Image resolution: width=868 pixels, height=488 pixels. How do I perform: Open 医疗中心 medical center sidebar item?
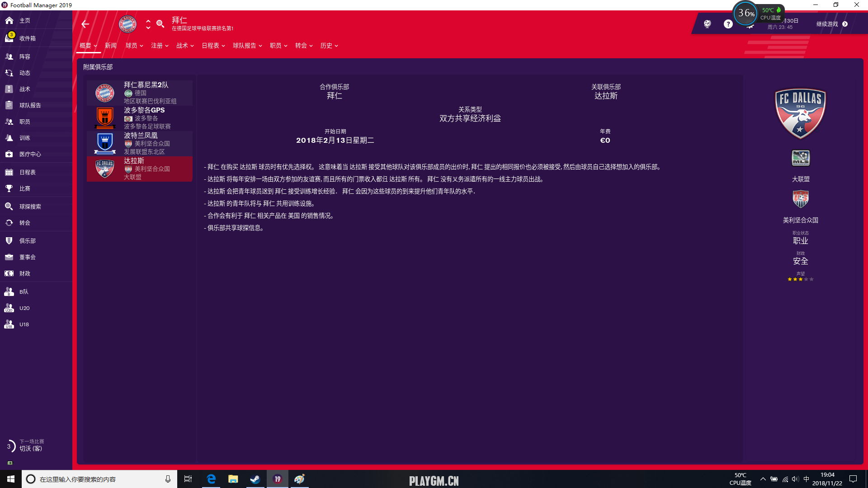pyautogui.click(x=30, y=154)
